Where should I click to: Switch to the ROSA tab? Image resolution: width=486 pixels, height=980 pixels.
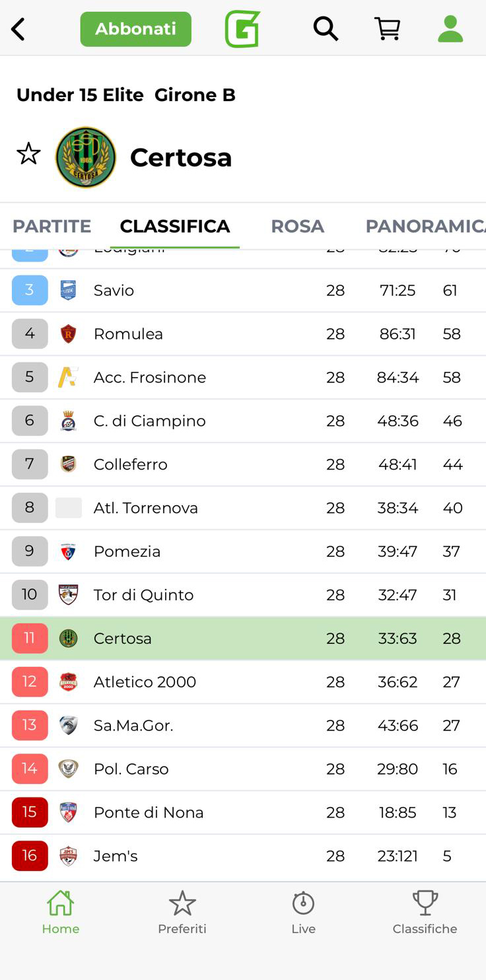click(x=297, y=226)
